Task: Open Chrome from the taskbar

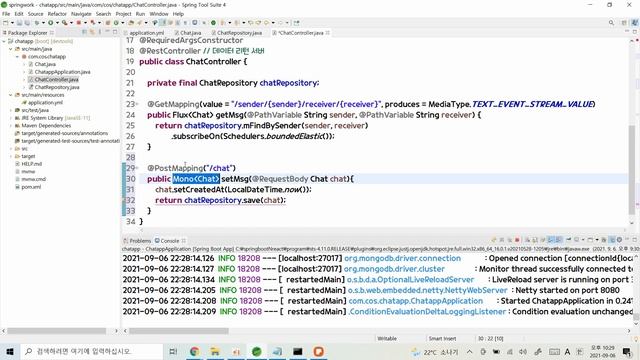Action: (195, 351)
